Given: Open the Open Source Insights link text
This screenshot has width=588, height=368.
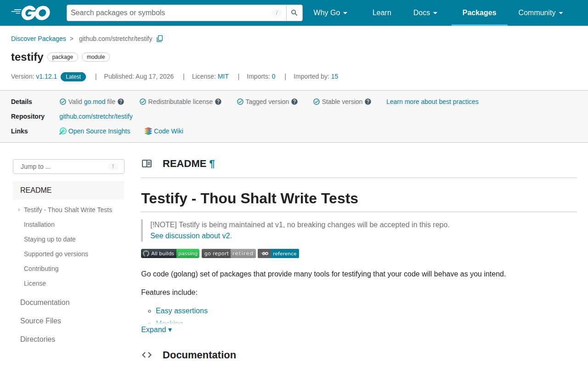Looking at the screenshot, I should tap(99, 131).
